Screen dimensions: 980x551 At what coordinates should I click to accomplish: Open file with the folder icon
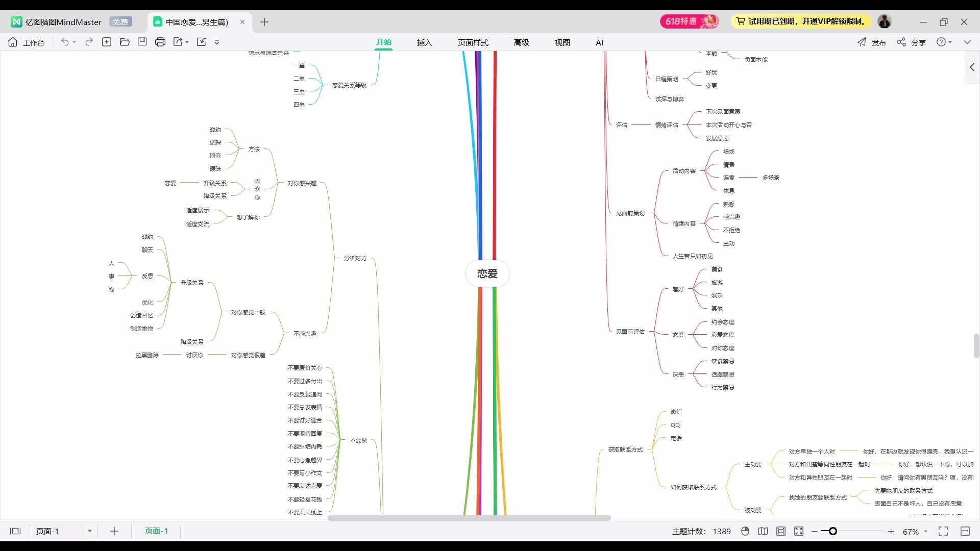(125, 42)
